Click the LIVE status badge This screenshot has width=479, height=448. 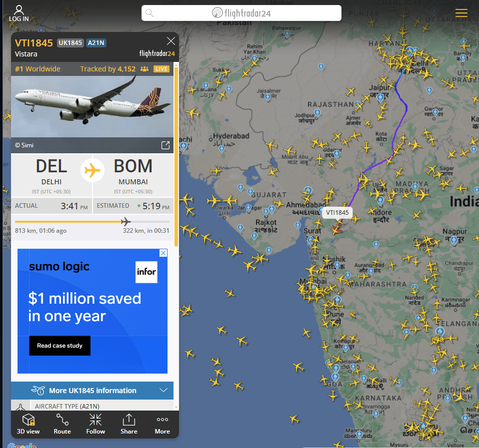pos(161,69)
